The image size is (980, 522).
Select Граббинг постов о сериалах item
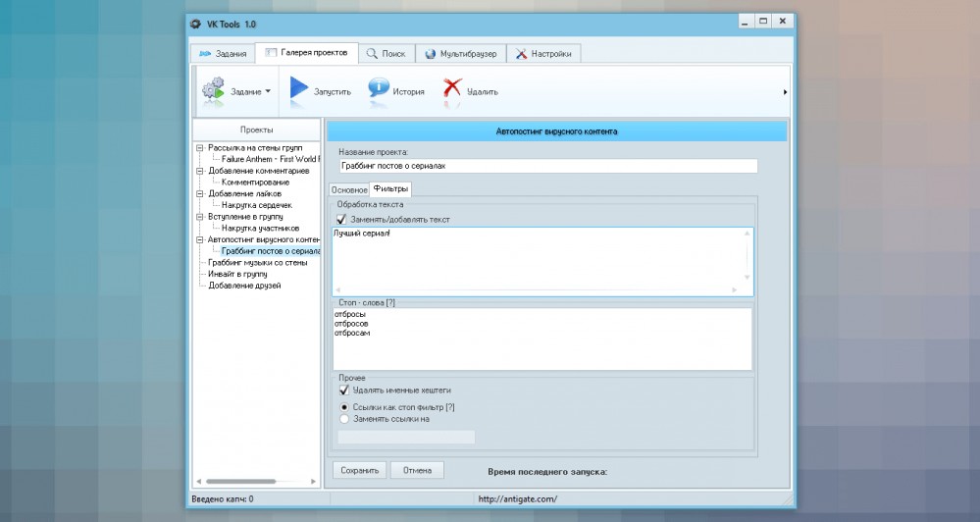point(270,251)
